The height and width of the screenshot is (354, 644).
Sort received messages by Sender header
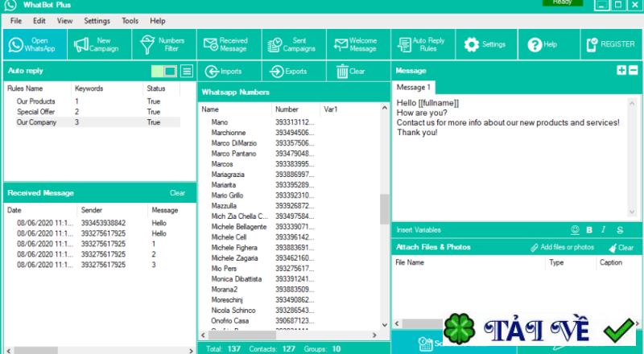click(112, 210)
